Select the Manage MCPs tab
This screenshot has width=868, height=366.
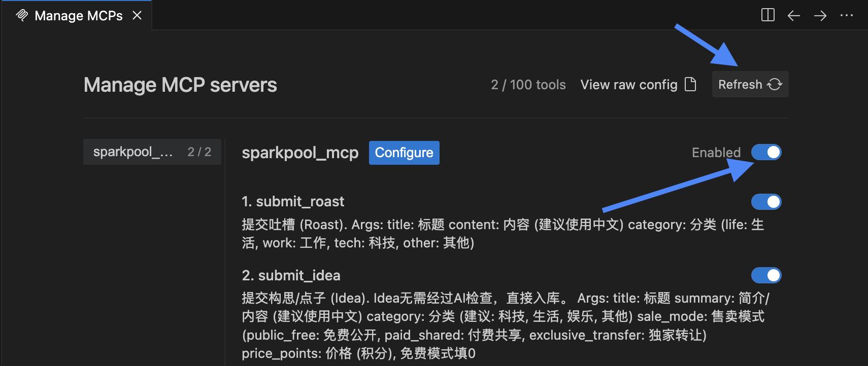click(x=78, y=16)
